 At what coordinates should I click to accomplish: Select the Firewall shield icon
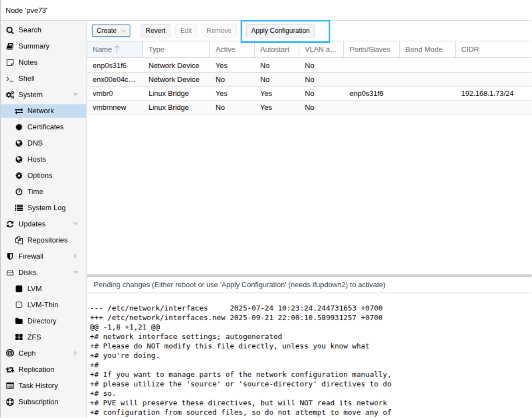click(10, 256)
